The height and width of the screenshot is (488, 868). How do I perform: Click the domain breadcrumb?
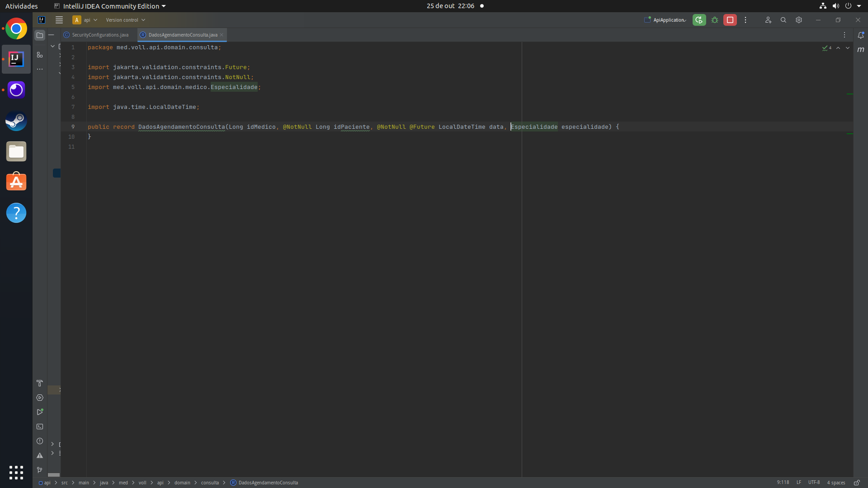tap(182, 483)
